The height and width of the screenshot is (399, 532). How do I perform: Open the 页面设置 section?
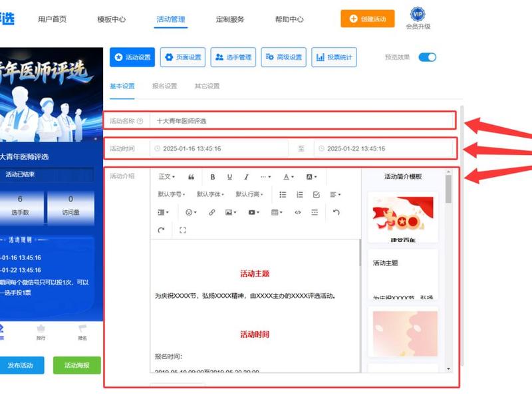(182, 57)
